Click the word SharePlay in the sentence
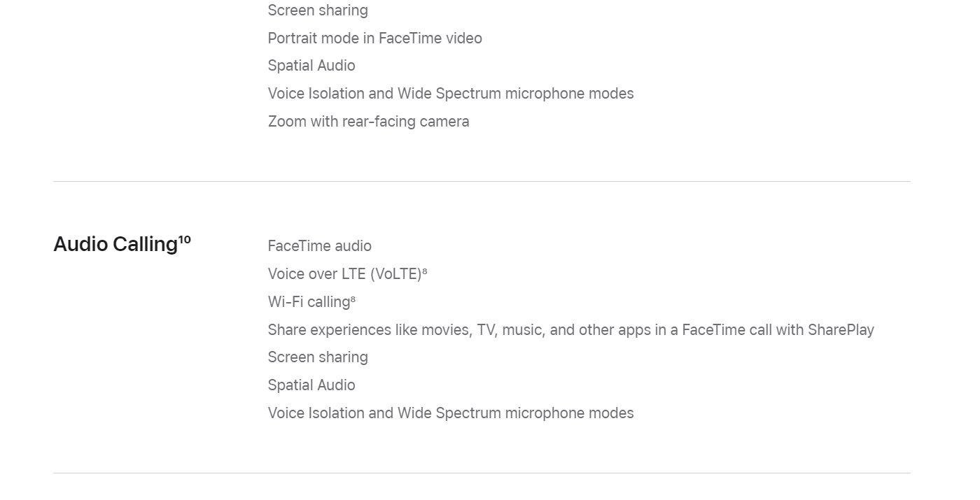This screenshot has width=980, height=500. pyautogui.click(x=841, y=329)
